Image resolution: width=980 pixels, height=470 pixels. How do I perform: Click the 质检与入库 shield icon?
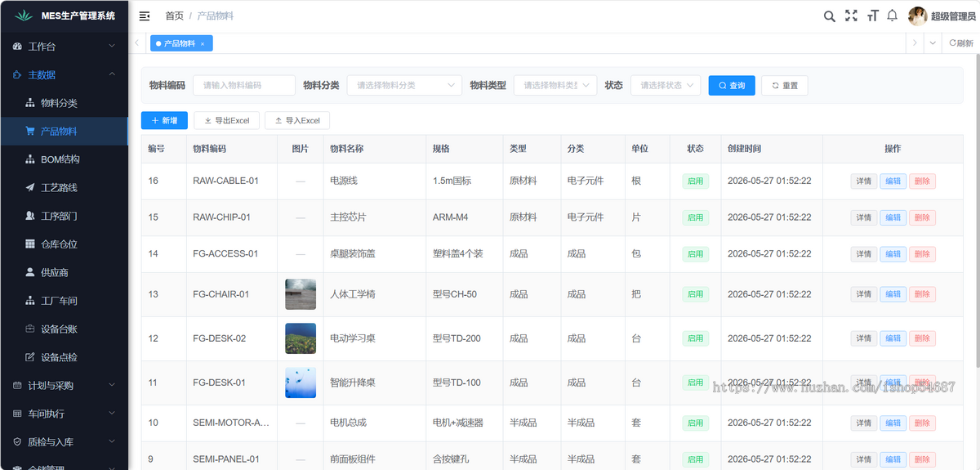(18, 441)
